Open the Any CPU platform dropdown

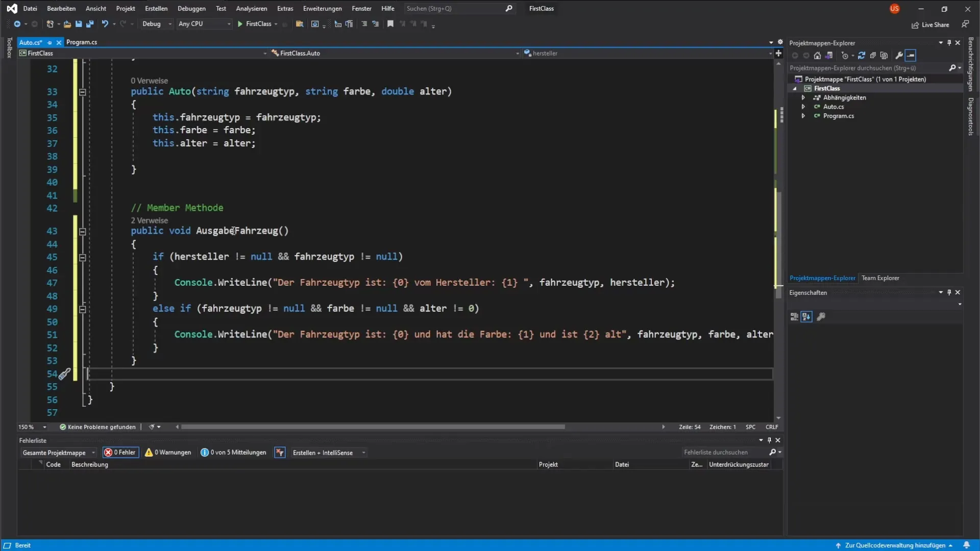click(x=204, y=24)
